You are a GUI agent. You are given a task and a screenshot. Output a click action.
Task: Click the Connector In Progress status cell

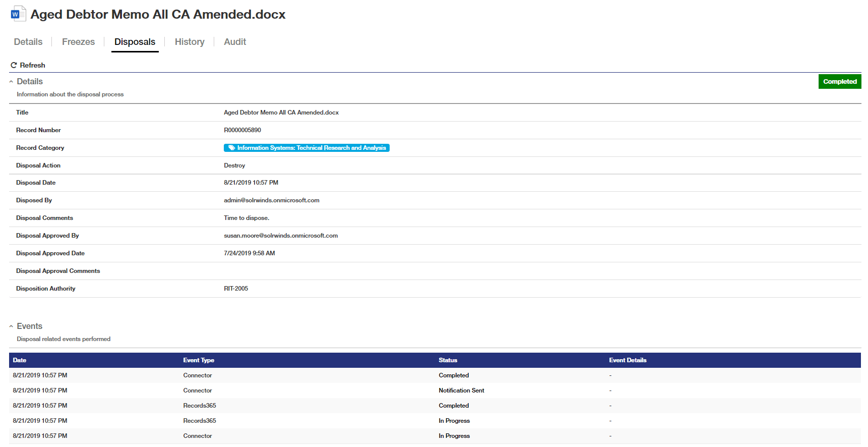pos(454,436)
